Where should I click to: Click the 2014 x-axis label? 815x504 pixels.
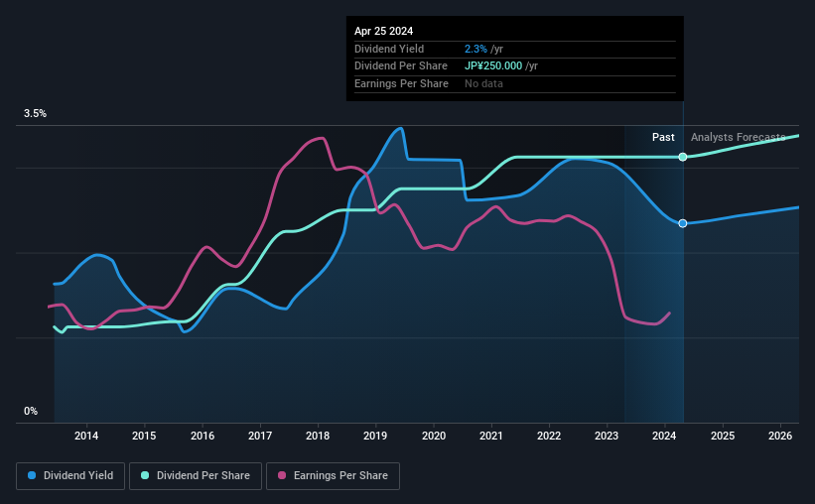(x=86, y=436)
